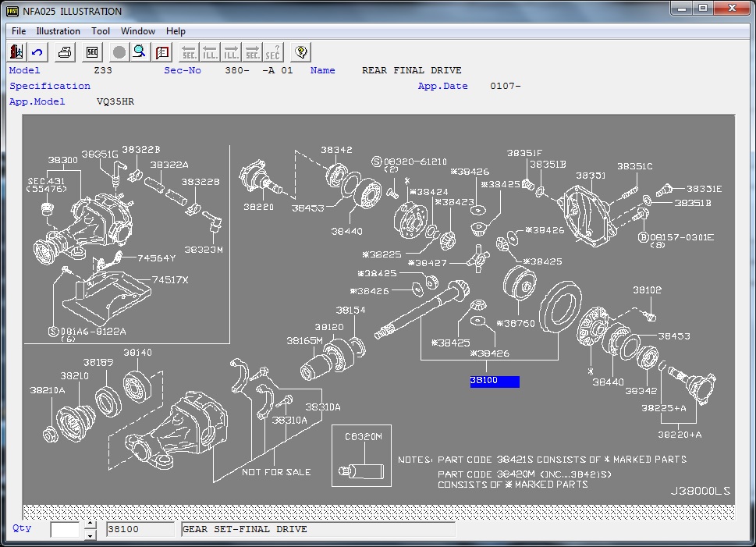
Task: Open the Tool menu
Action: (101, 31)
